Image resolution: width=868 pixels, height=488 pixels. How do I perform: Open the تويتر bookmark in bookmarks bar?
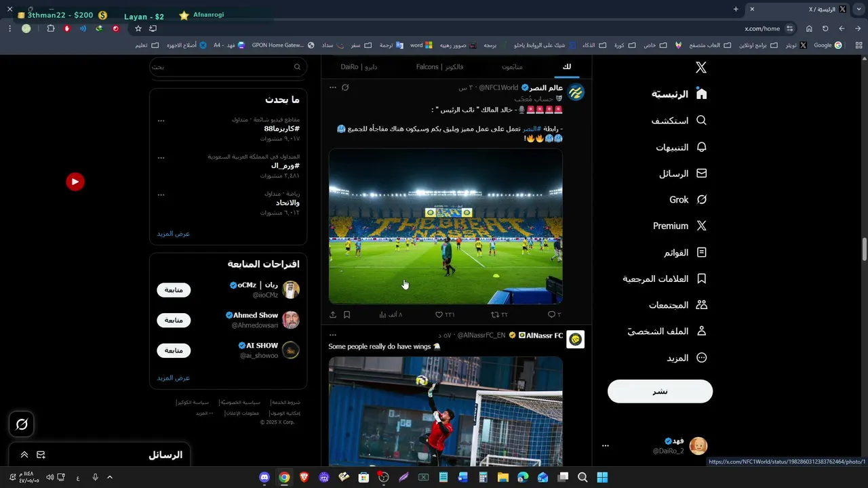pyautogui.click(x=796, y=45)
